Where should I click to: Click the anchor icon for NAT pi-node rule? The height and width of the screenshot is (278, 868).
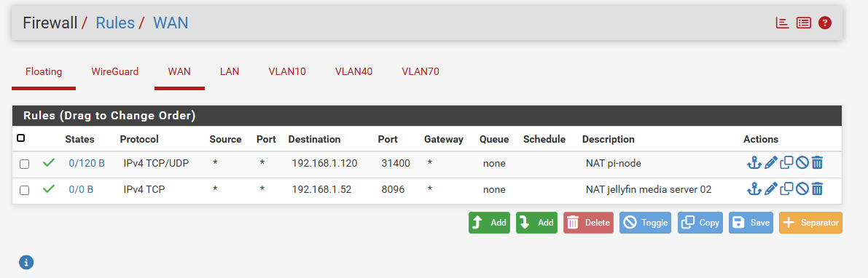(754, 163)
